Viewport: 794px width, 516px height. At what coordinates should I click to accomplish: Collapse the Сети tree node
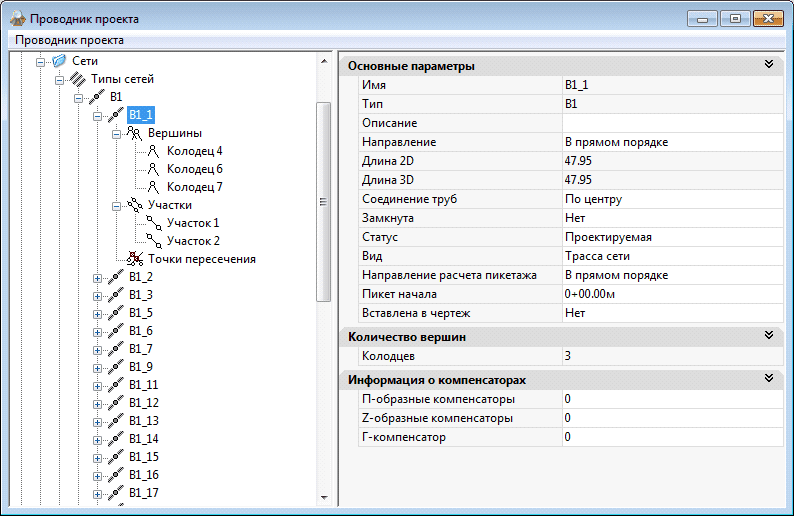41,62
